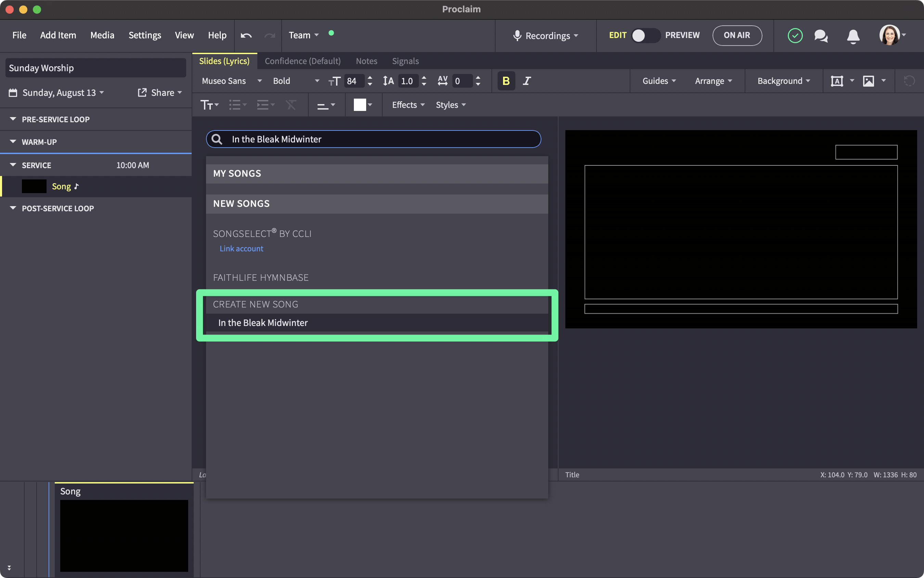This screenshot has width=924, height=578.
Task: Click the calendar icon beside Sunday, August 13
Action: [13, 92]
